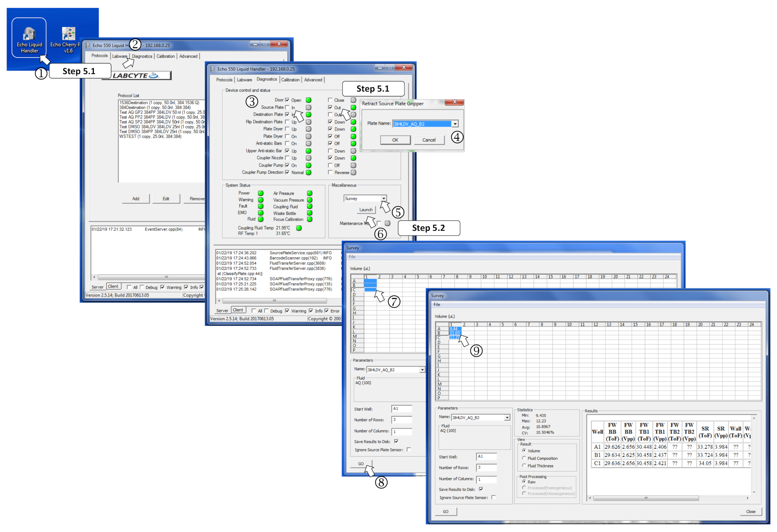Viewport: 777px width, 532px height.
Task: Expand the Plate Name dropdown
Action: pyautogui.click(x=455, y=124)
